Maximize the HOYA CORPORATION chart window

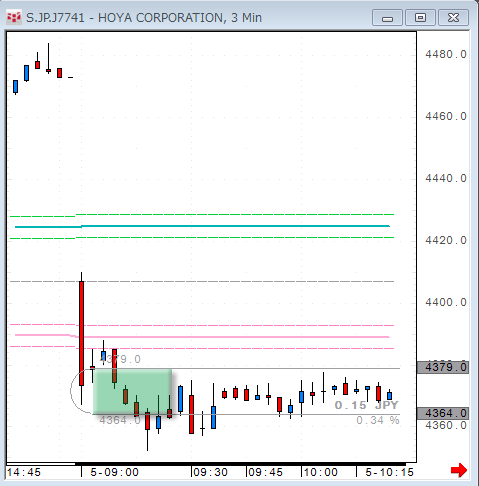420,18
